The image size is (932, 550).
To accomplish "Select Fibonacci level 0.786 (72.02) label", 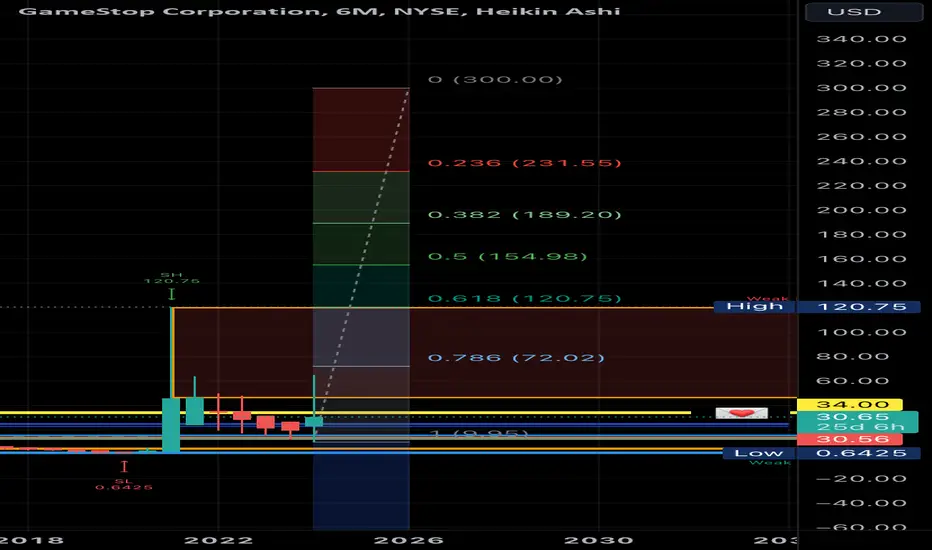I will coord(516,357).
